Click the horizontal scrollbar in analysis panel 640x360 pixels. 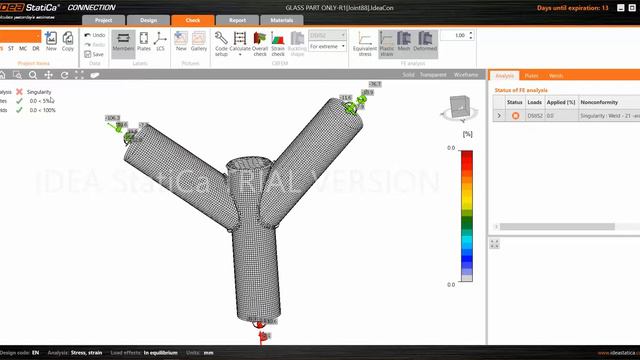[x=557, y=227]
